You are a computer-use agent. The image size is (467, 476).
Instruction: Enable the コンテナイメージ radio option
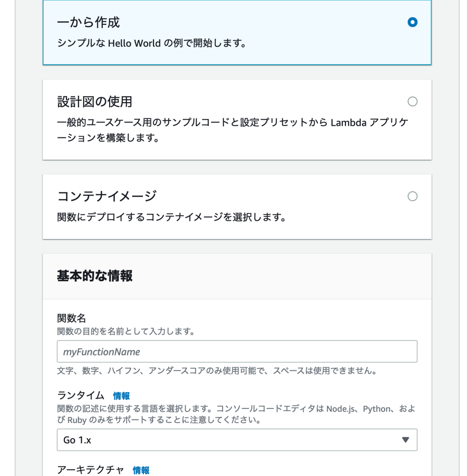412,196
